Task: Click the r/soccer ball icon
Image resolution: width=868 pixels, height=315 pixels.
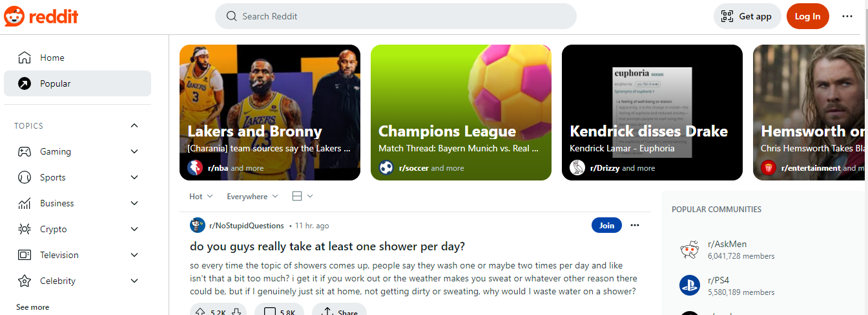Action: click(x=386, y=168)
